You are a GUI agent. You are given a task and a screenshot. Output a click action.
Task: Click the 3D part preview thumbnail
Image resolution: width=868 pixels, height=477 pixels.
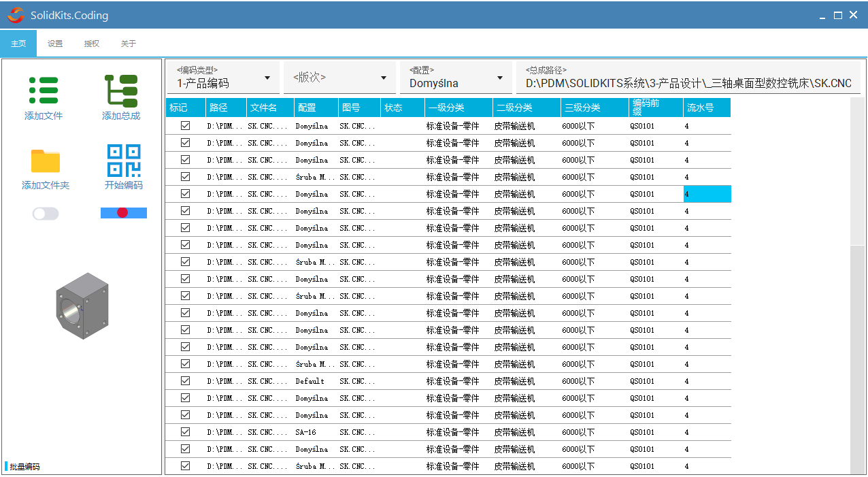tap(83, 306)
